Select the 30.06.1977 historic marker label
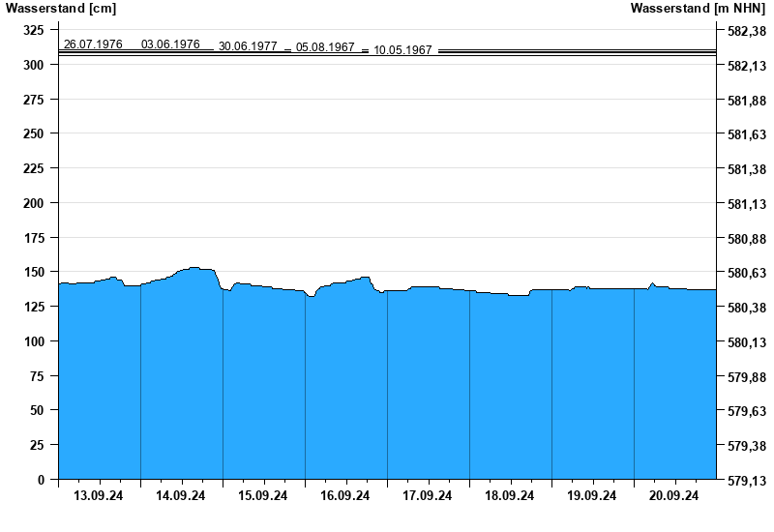Screen dimensions: 774x532 coord(248,46)
